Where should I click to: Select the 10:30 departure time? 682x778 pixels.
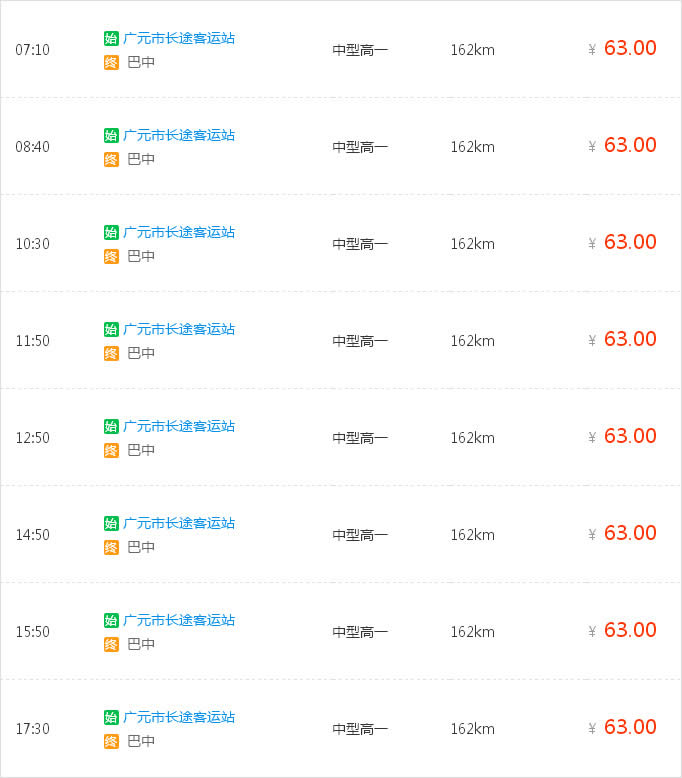pyautogui.click(x=33, y=244)
